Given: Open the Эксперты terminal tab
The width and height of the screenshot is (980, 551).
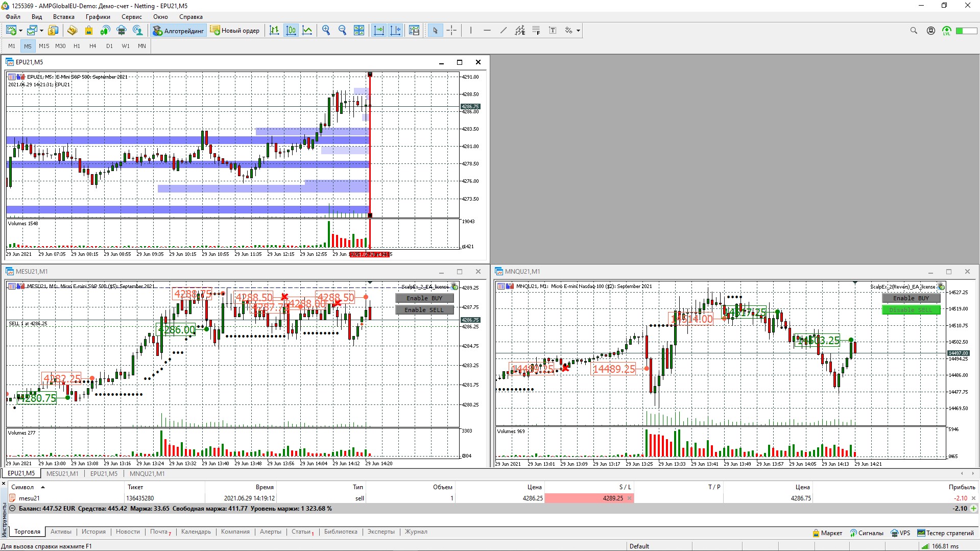Looking at the screenshot, I should tap(381, 532).
